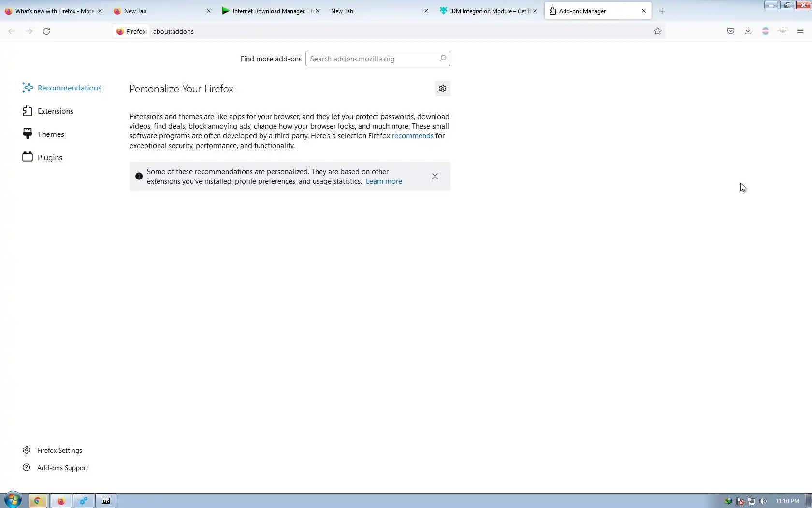812x508 pixels.
Task: Click the Firefox taskbar button
Action: pos(61,501)
